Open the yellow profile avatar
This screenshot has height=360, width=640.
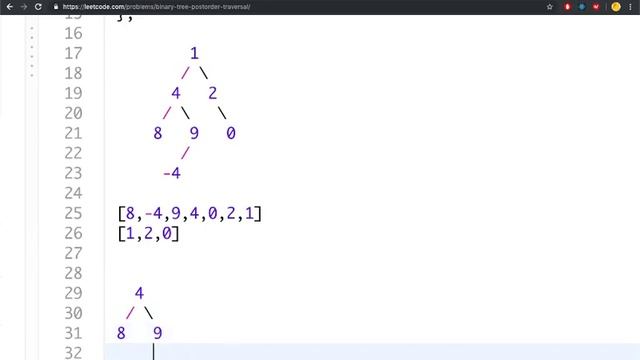(616, 7)
